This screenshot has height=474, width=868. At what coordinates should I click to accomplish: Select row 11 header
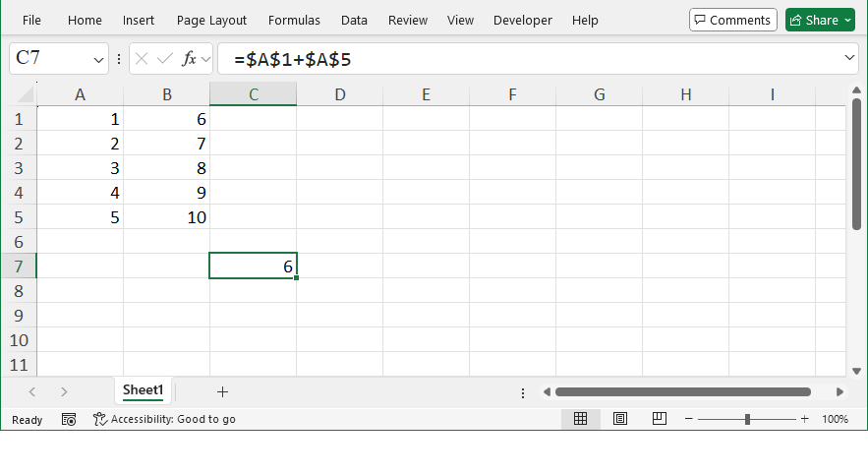19,365
